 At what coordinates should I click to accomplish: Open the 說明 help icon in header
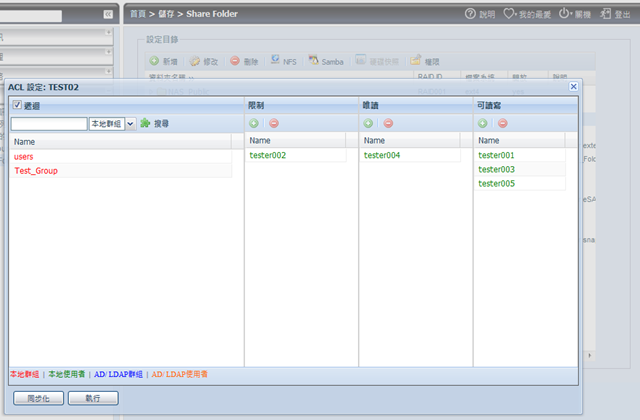click(x=470, y=15)
